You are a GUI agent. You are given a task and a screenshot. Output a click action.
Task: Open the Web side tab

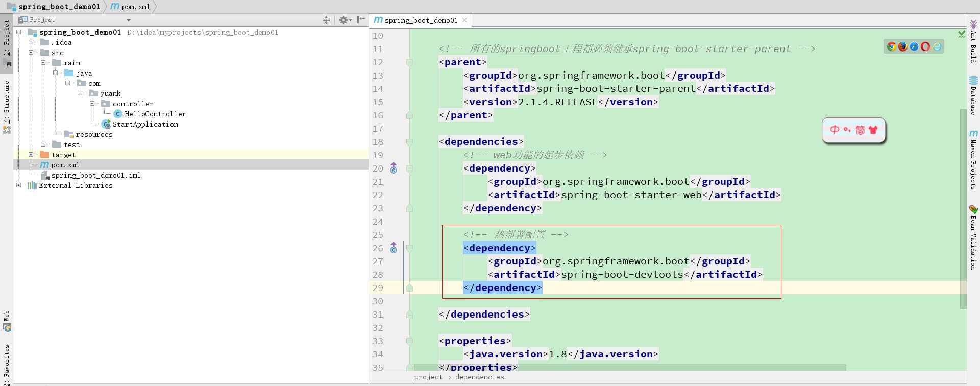click(x=7, y=321)
